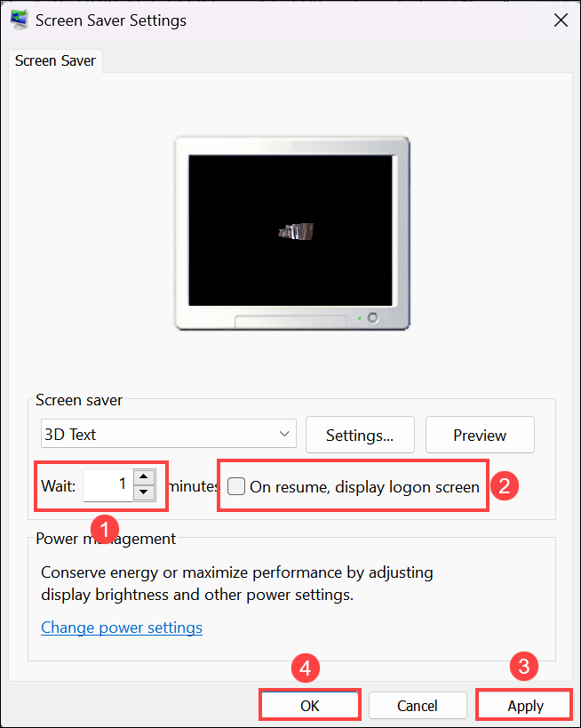The height and width of the screenshot is (728, 581).
Task: Click the Preview button
Action: [x=480, y=435]
